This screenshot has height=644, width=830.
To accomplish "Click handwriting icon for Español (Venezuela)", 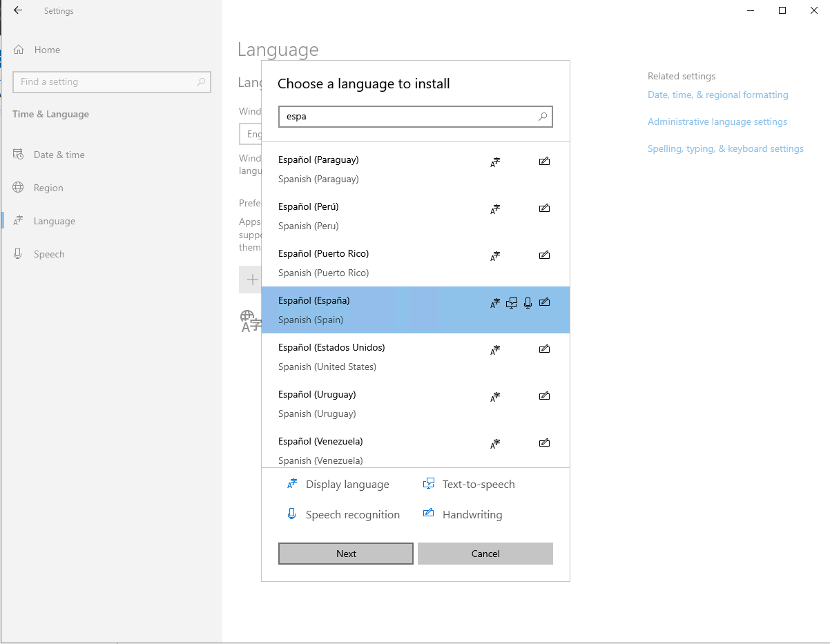I will coord(544,443).
